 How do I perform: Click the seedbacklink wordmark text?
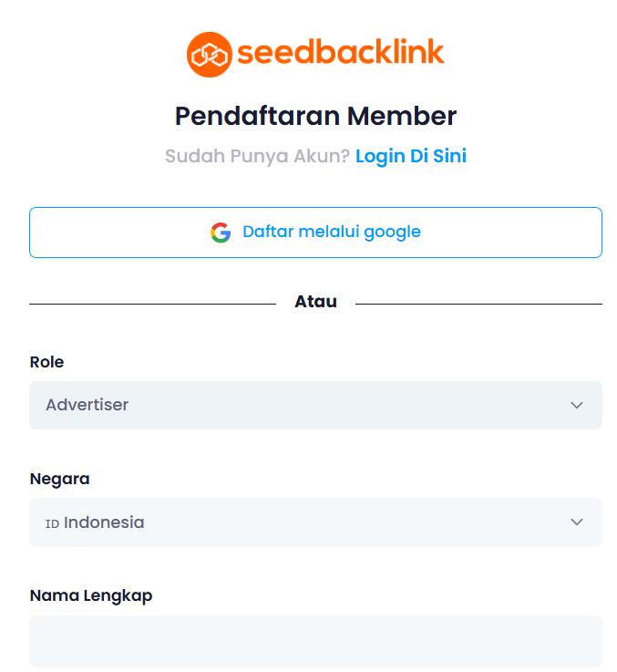coord(341,52)
